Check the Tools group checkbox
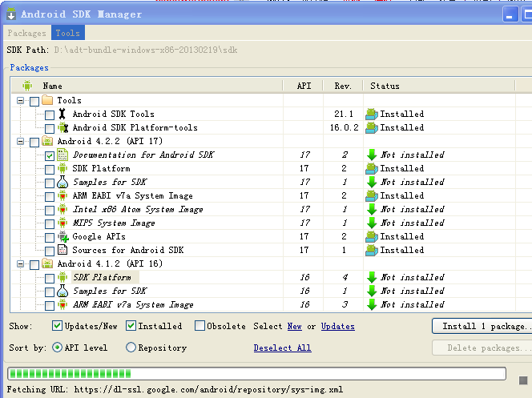The width and height of the screenshot is (532, 398). point(34,102)
